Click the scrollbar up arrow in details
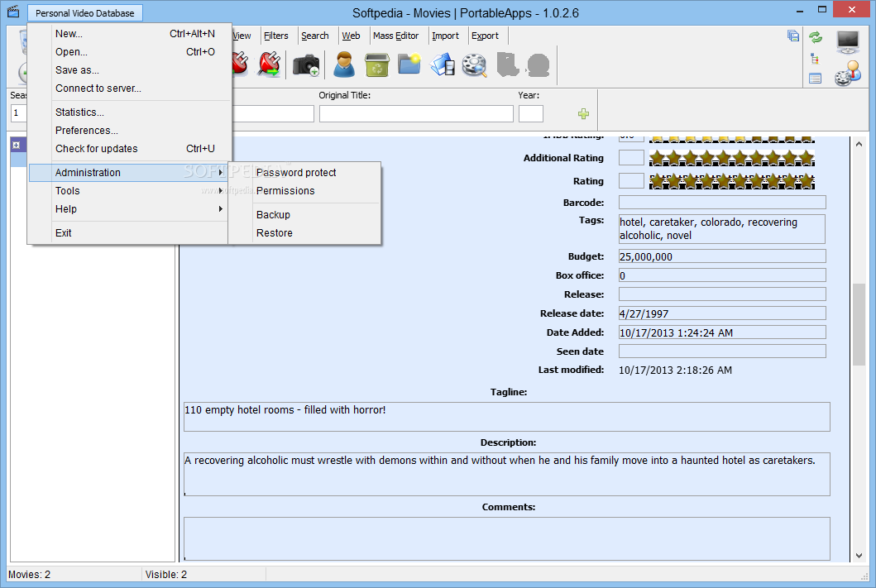Image resolution: width=876 pixels, height=588 pixels. [x=859, y=144]
